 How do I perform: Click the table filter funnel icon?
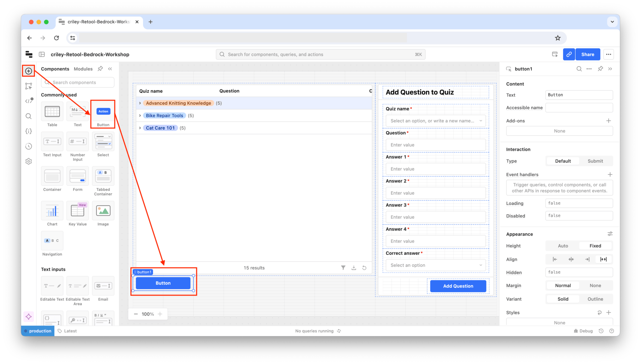(x=343, y=268)
